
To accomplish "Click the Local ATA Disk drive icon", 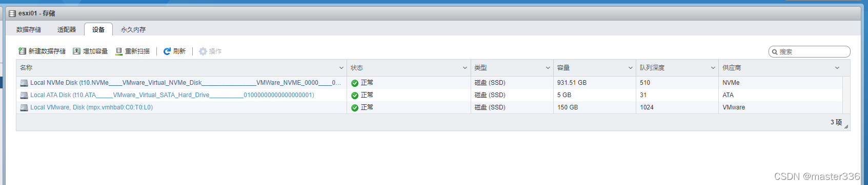I will (x=24, y=95).
